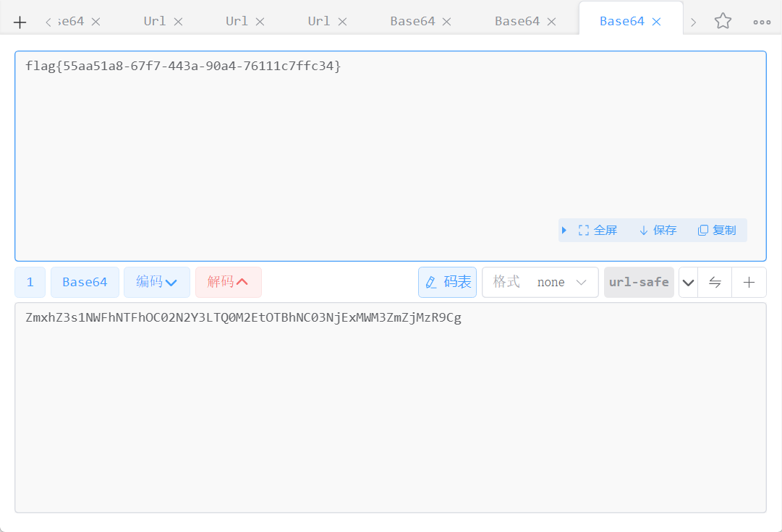Switch to the last Url tab
The image size is (782, 532).
318,22
